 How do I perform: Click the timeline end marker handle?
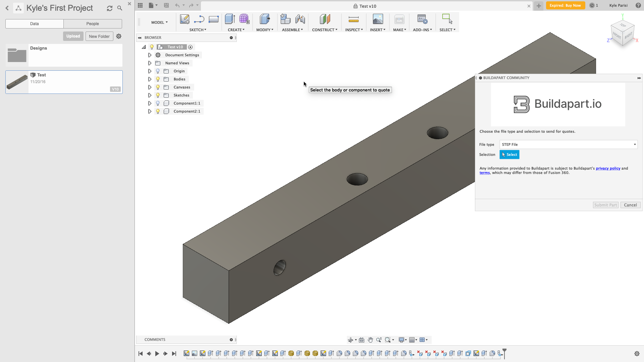504,351
